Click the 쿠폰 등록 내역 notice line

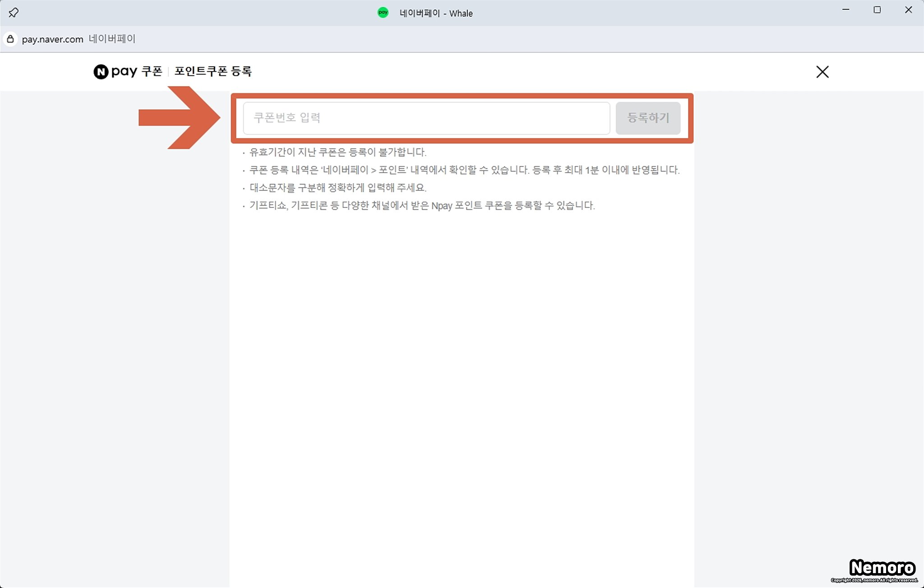point(464,170)
